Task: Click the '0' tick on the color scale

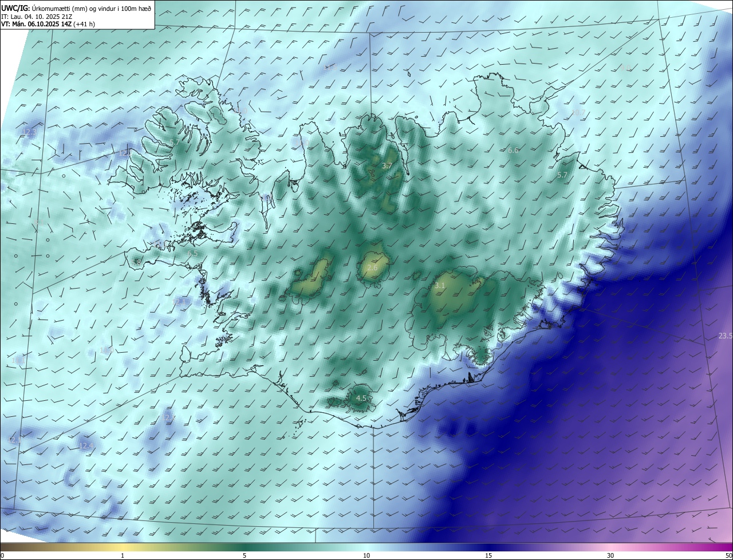Action: [x=2, y=555]
